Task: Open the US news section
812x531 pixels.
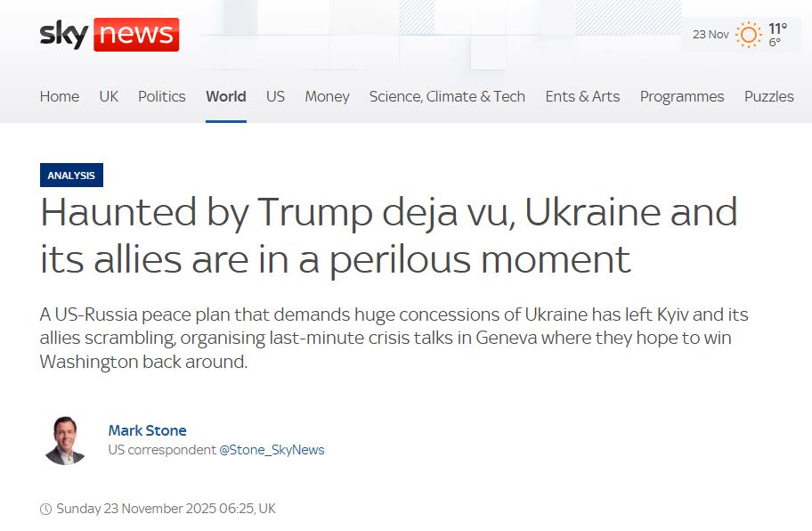Action: [x=275, y=96]
